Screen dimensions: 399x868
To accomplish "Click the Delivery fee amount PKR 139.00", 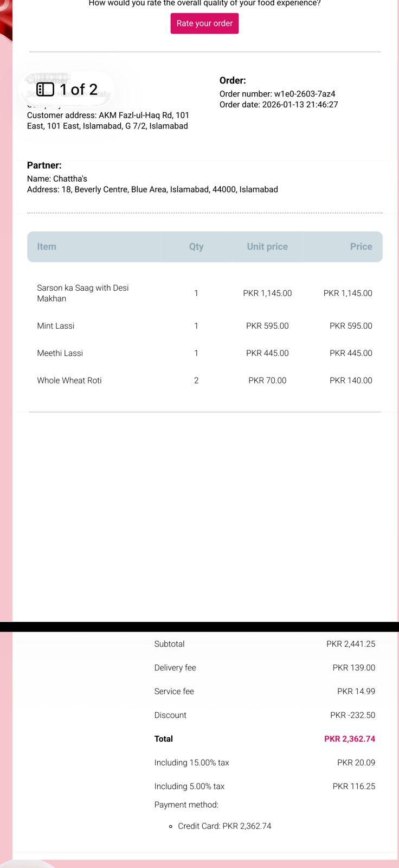I will (353, 668).
